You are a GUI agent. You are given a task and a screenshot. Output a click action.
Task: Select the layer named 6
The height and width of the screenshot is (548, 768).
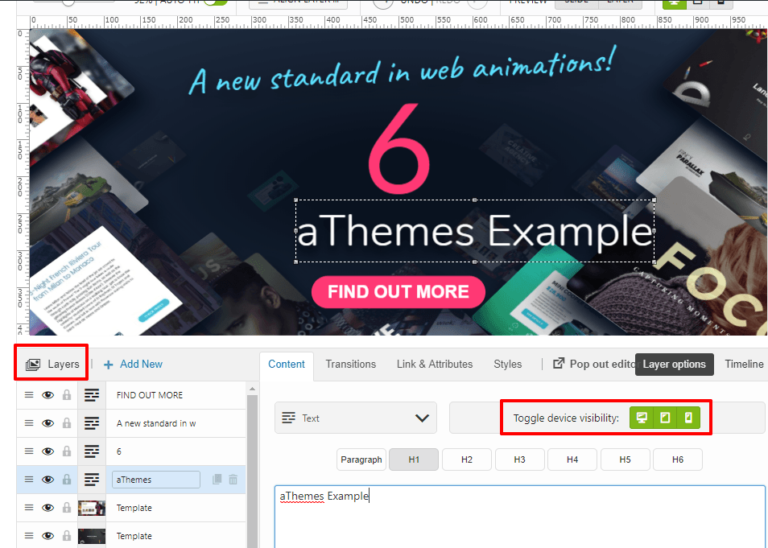[119, 452]
